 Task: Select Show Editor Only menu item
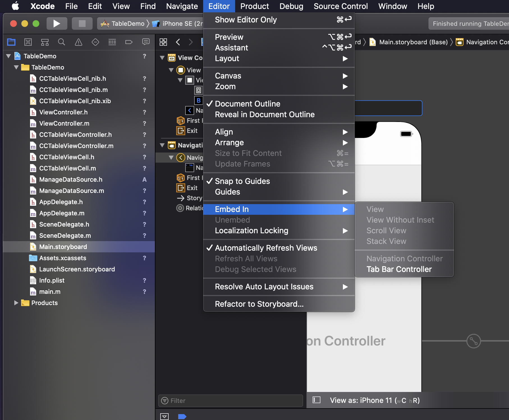279,20
